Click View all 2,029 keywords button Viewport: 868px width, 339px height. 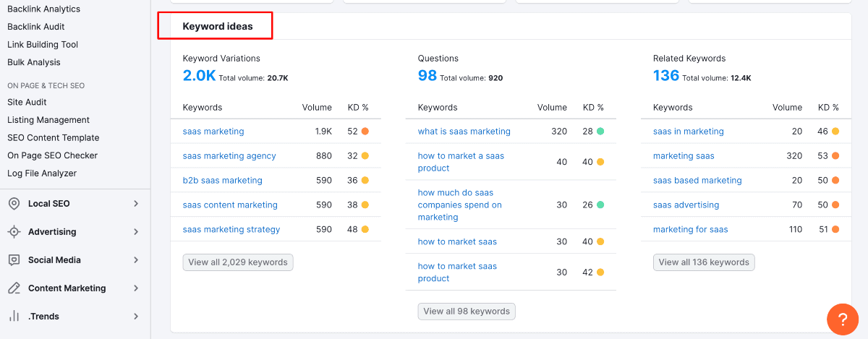click(238, 262)
